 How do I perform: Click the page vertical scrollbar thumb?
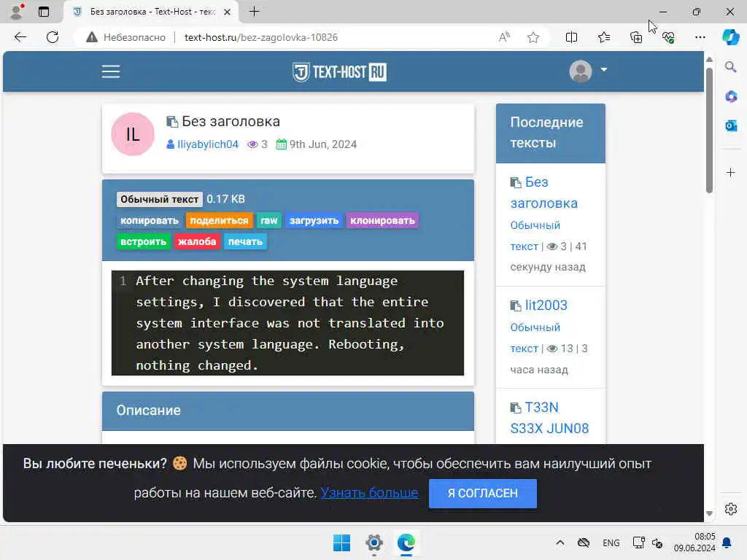(x=709, y=131)
